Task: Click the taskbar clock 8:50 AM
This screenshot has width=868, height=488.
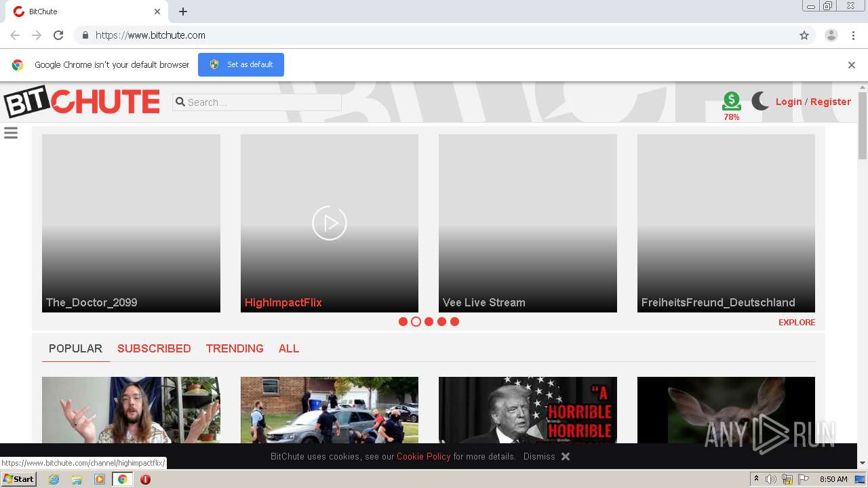Action: (833, 479)
